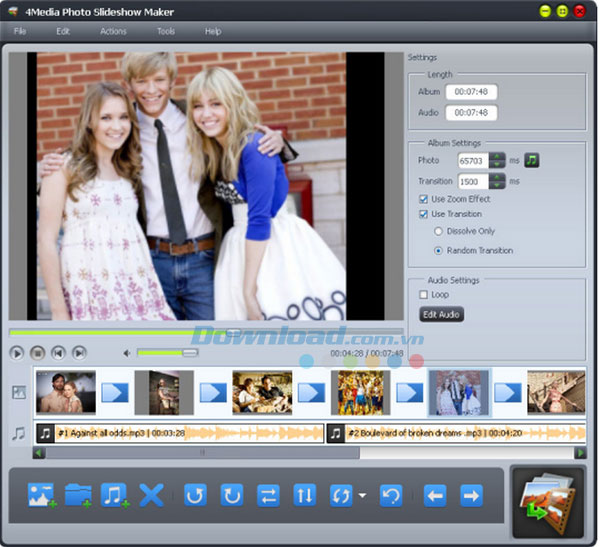Click the Photo duration field showing 65703
Image resolution: width=600 pixels, height=547 pixels.
point(473,160)
